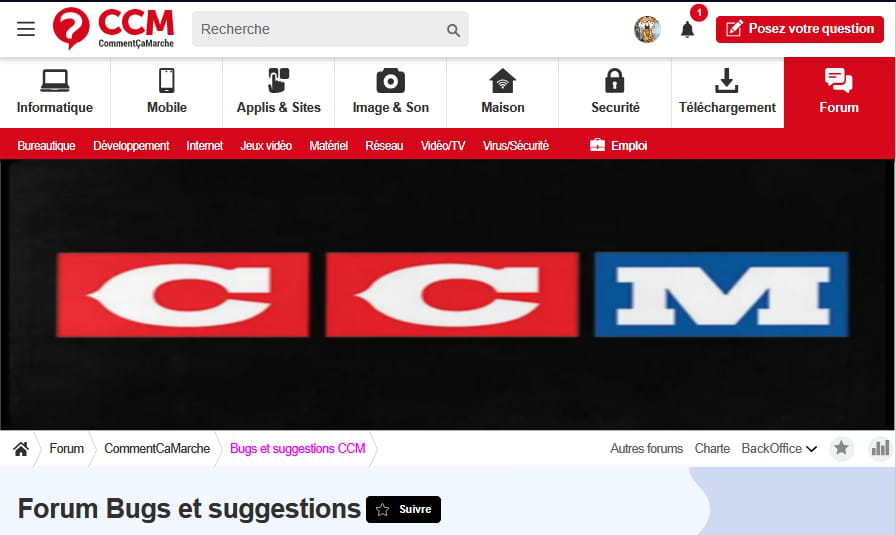Image resolution: width=896 pixels, height=535 pixels.
Task: Click the Forum Bugs et suggestions heading
Action: [x=189, y=509]
